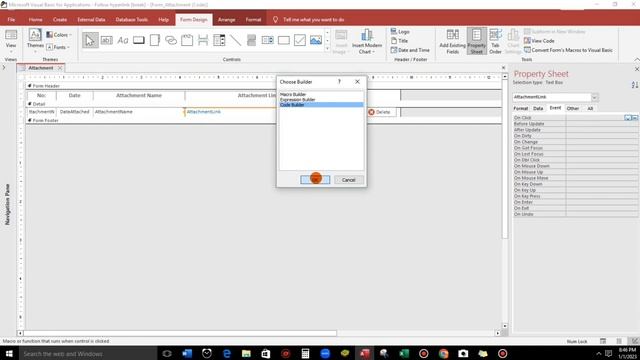Convert Form's Macros to Visual Basic

pos(568,50)
